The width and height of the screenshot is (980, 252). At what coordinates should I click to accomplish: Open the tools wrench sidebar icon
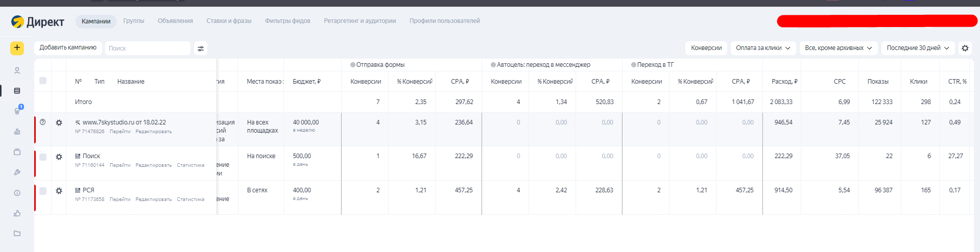pos(17,172)
